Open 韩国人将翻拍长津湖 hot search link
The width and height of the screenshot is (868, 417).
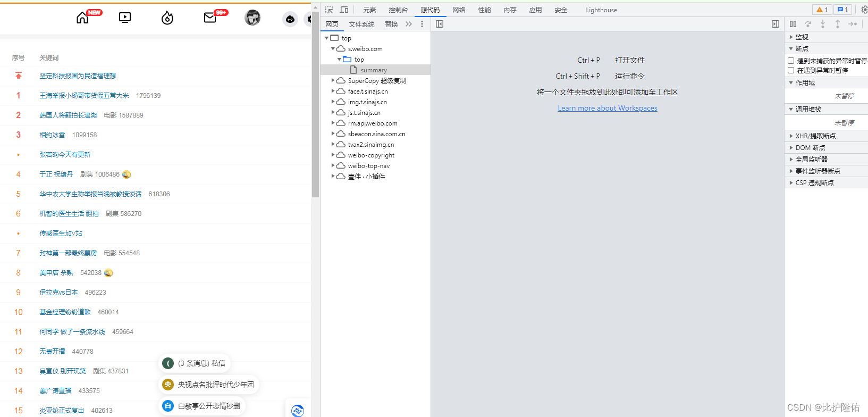point(68,115)
